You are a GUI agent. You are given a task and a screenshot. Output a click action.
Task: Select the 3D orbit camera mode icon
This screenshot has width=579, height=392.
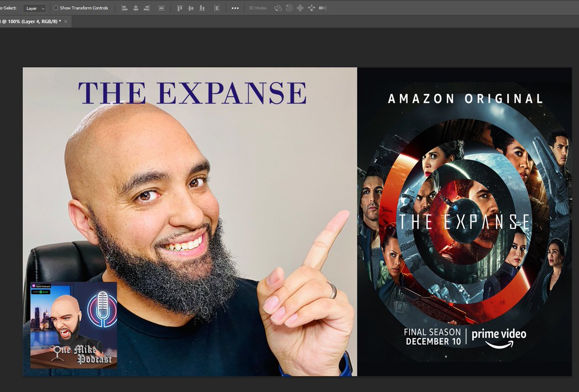(x=278, y=8)
